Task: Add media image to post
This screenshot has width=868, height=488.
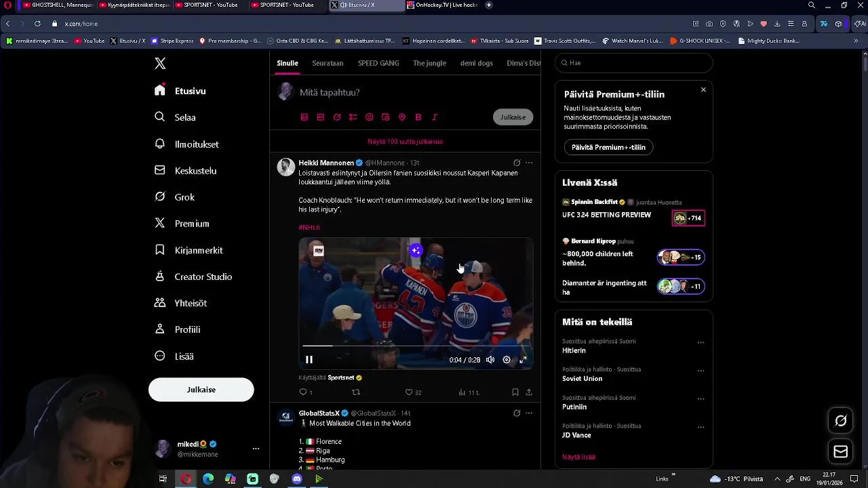Action: [304, 117]
